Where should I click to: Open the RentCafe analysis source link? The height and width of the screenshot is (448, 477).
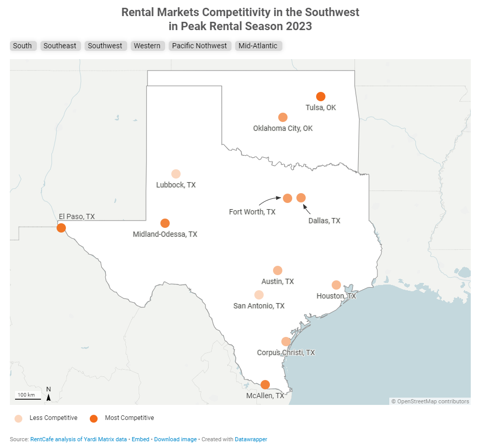pyautogui.click(x=78, y=439)
